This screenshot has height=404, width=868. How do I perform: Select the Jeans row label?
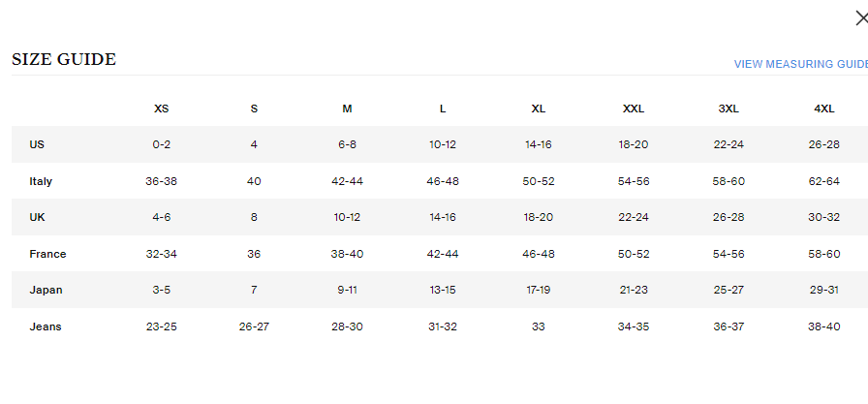click(46, 326)
